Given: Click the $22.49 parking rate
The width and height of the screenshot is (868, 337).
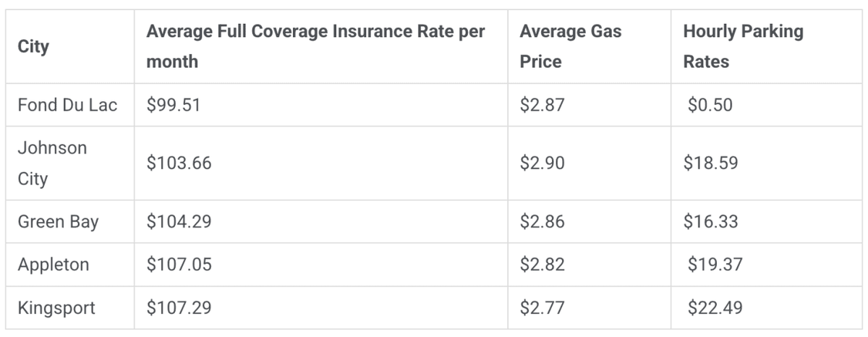Looking at the screenshot, I should click(715, 308).
